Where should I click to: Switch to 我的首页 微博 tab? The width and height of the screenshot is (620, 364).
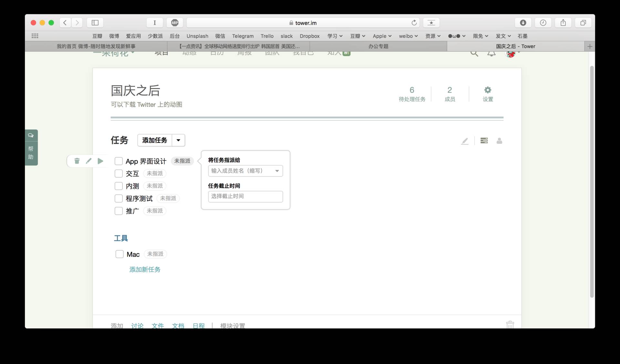pyautogui.click(x=96, y=46)
